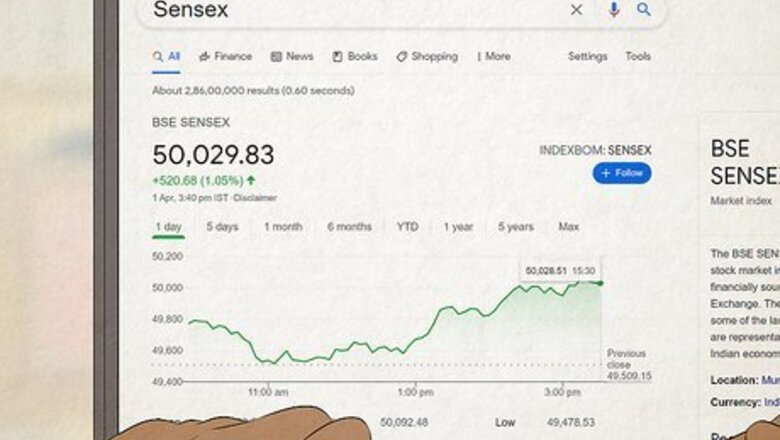This screenshot has height=440, width=780.
Task: Open search Settings
Action: click(587, 57)
